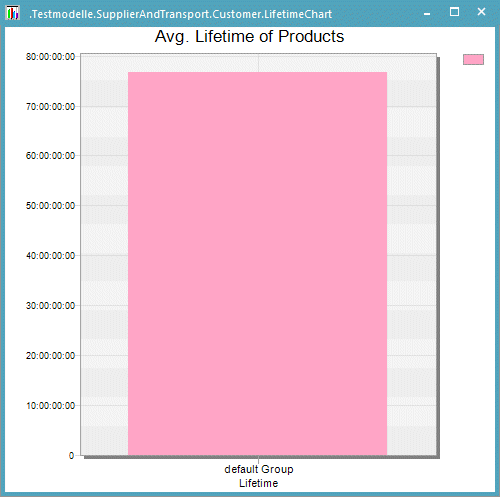This screenshot has height=497, width=500.
Task: Select the pink legend color swatch
Action: (473, 60)
